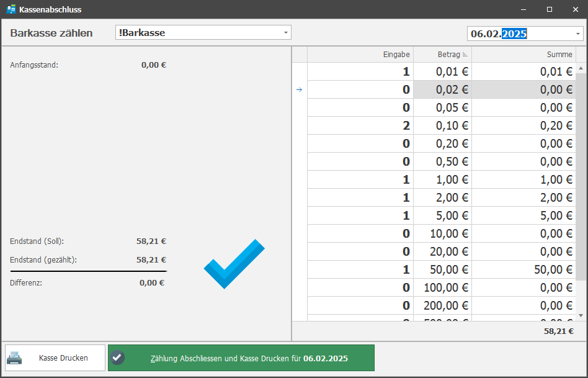Click the table footer total 58,21 €
Image resolution: width=588 pixels, height=378 pixels.
(x=559, y=331)
